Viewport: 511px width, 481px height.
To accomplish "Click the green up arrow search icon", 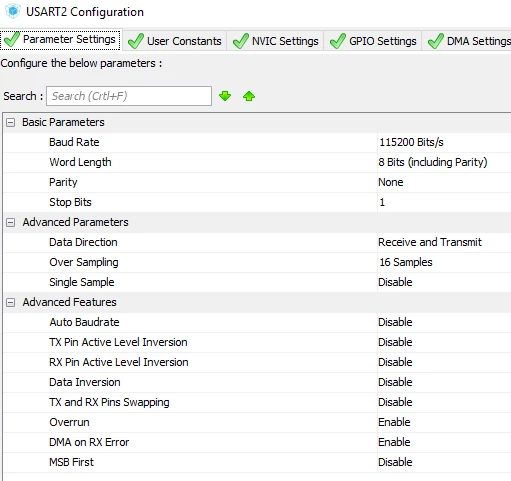I will tap(249, 96).
